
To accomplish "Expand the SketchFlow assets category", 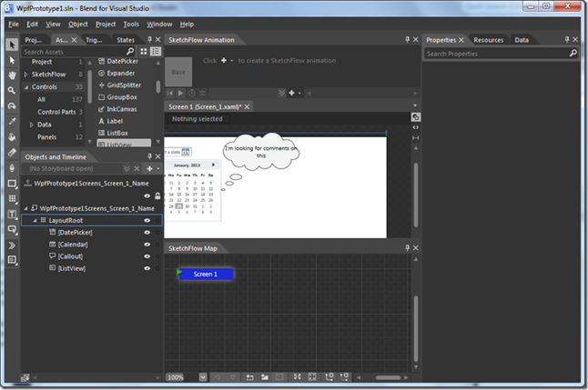I will [x=25, y=75].
